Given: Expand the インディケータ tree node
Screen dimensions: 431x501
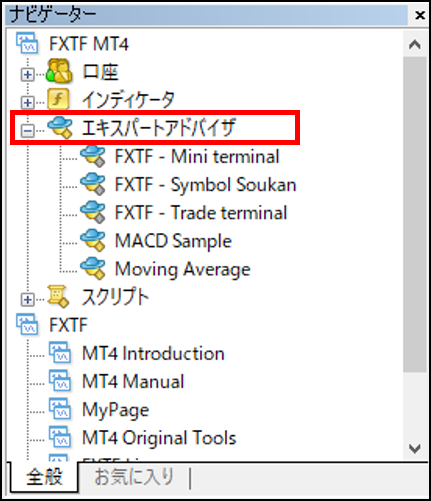Looking at the screenshot, I should click(27, 102).
